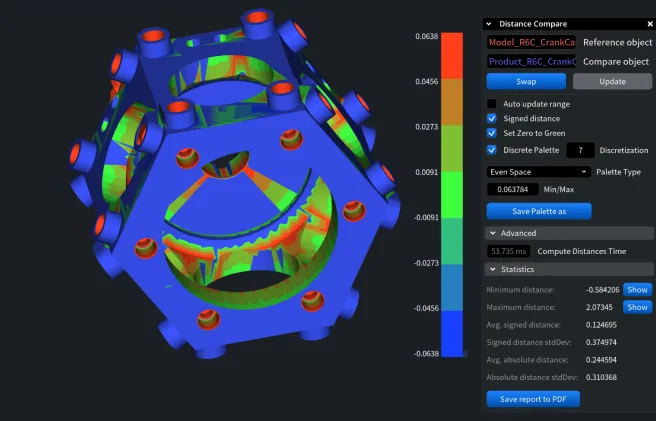Viewport: 656px width, 421px height.
Task: Select the Model_R6C_CrankCase reference object field
Action: click(531, 42)
